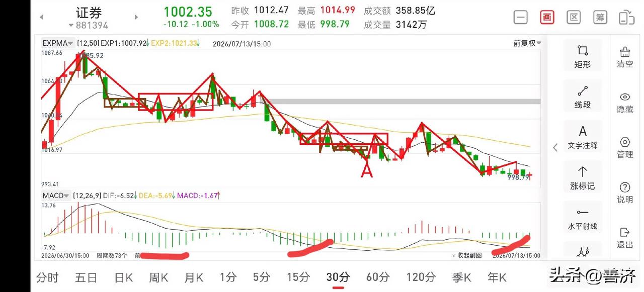Open the MACD indicator dropdown
This screenshot has width=644, height=292.
click(56, 196)
